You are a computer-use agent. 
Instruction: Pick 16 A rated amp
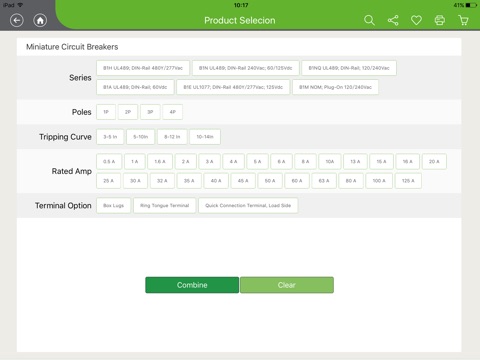[408, 162]
